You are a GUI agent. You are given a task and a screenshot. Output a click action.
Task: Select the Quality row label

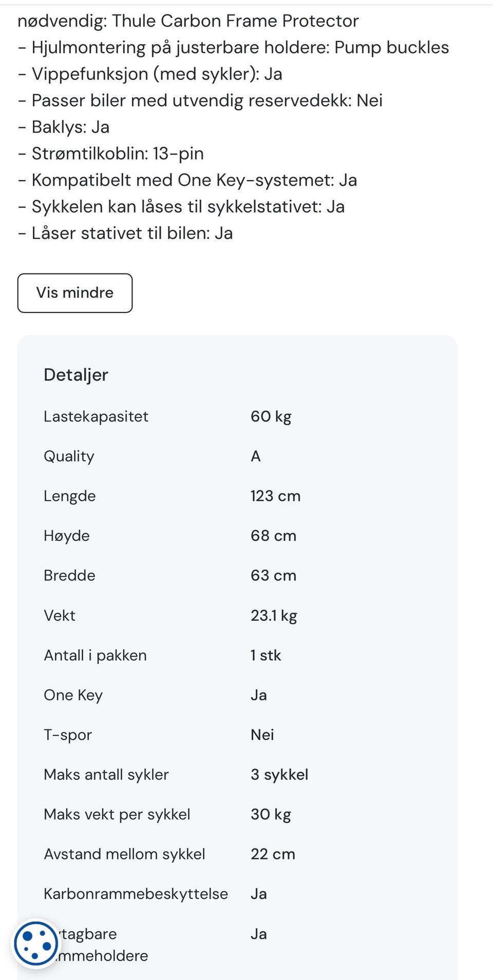69,456
